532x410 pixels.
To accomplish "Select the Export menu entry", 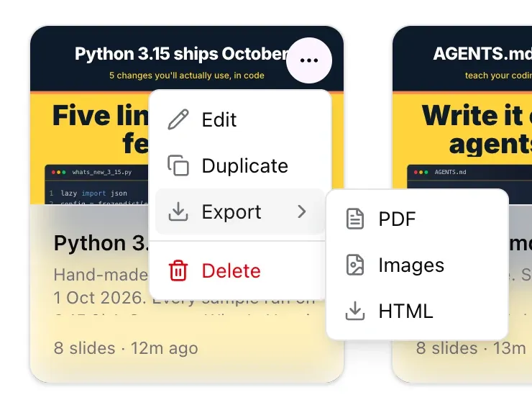I will [x=240, y=211].
